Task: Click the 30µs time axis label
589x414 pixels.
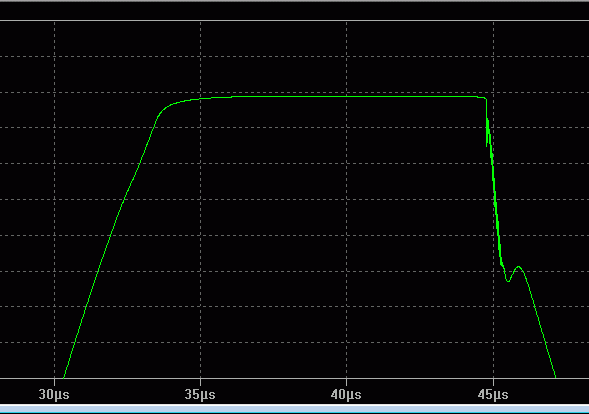Action: (54, 394)
